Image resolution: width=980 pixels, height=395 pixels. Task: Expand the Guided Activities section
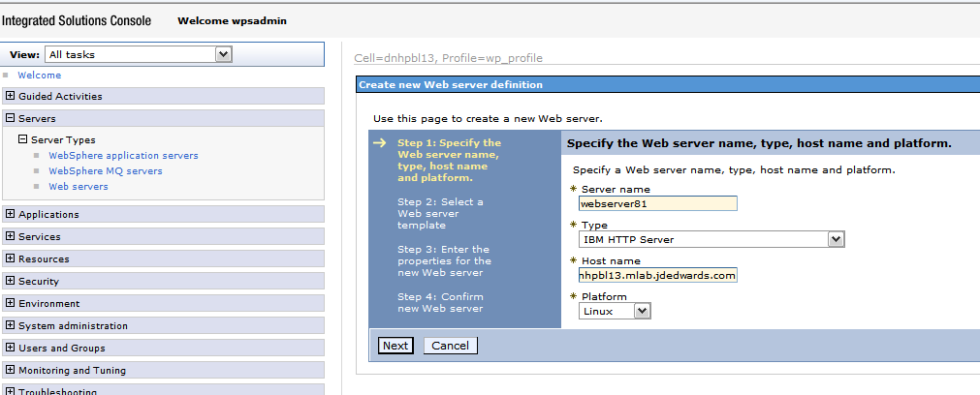coord(10,96)
